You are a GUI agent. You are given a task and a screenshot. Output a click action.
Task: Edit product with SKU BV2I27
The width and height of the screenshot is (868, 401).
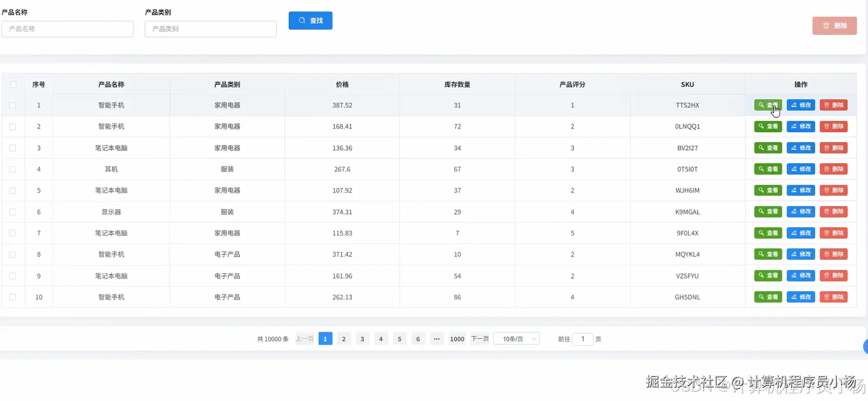point(801,148)
